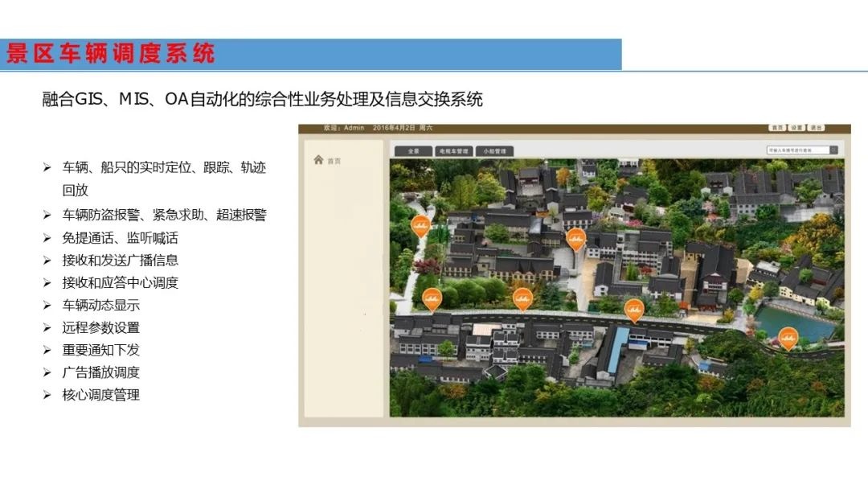Select the 小船管理 tab

pyautogui.click(x=495, y=150)
